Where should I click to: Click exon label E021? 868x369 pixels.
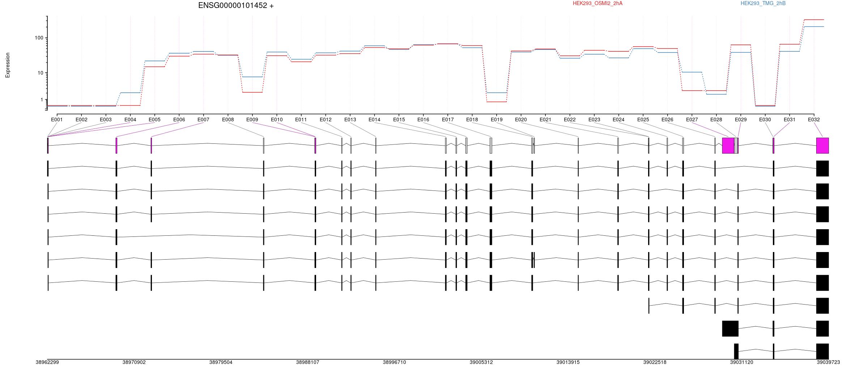[545, 119]
